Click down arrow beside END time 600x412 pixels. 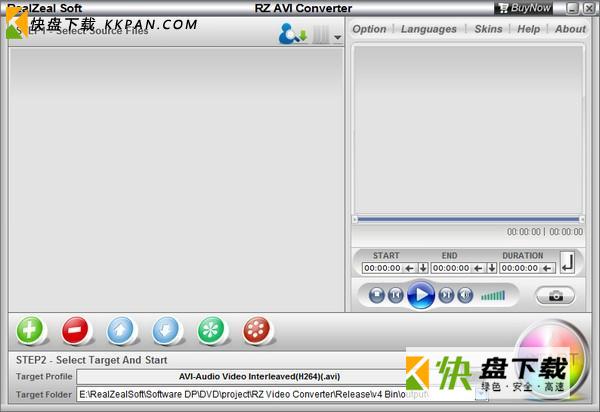click(x=492, y=268)
